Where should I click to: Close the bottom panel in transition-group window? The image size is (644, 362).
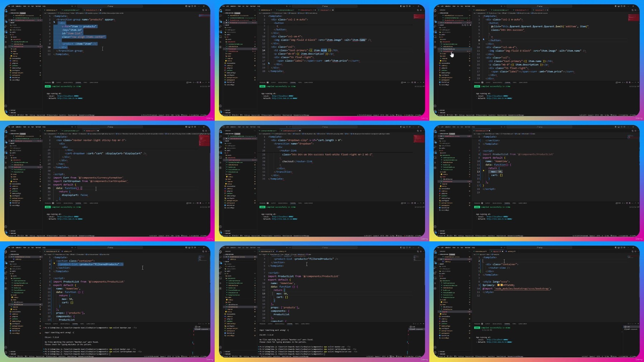tap(209, 82)
